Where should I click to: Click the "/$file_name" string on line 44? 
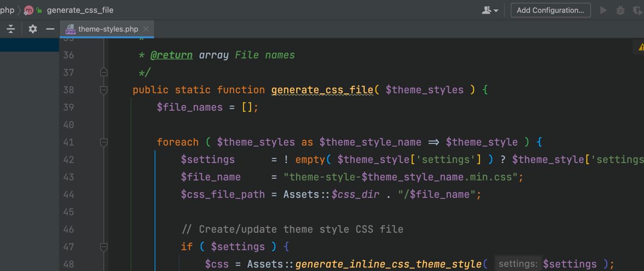coord(437,194)
